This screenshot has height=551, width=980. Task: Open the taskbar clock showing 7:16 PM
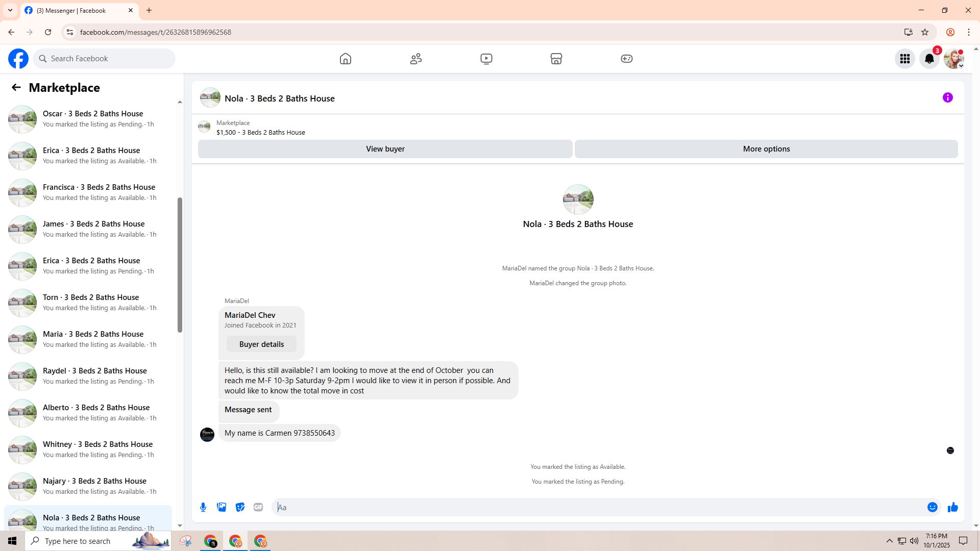tap(937, 541)
